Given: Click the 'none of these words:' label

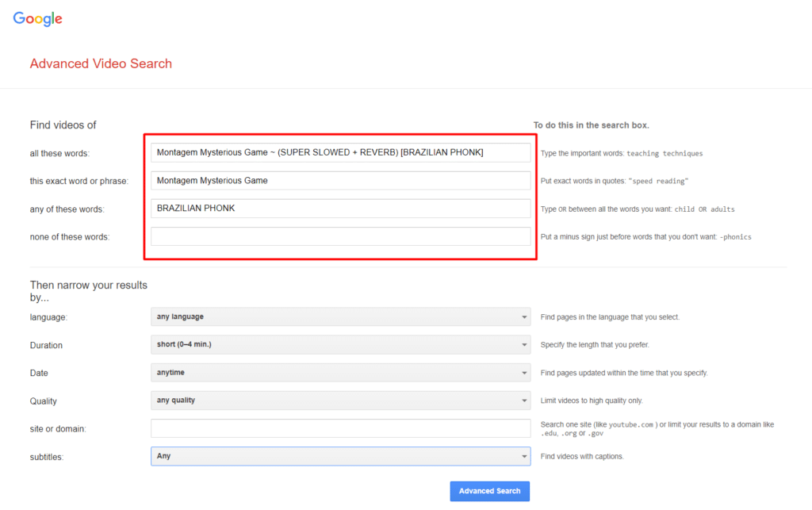Looking at the screenshot, I should click(70, 237).
